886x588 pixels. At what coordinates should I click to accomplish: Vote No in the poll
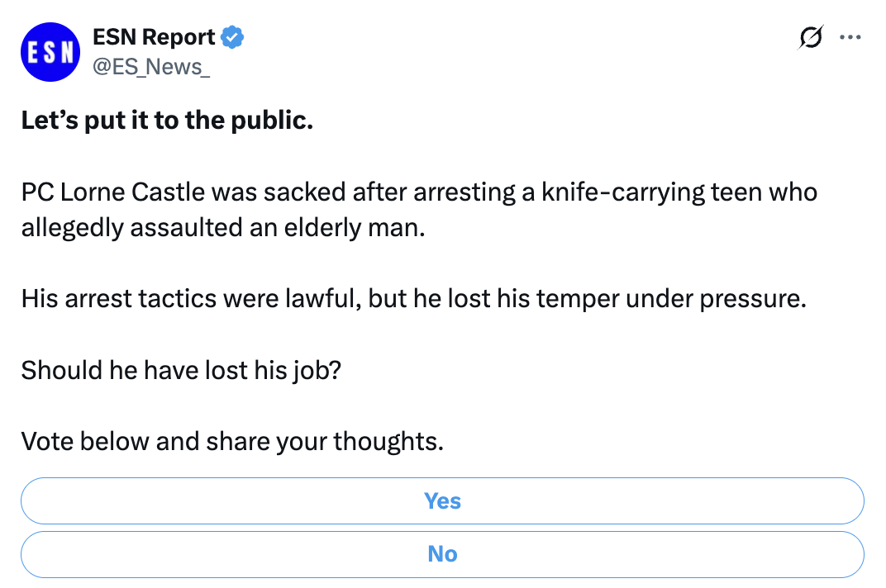coord(442,554)
